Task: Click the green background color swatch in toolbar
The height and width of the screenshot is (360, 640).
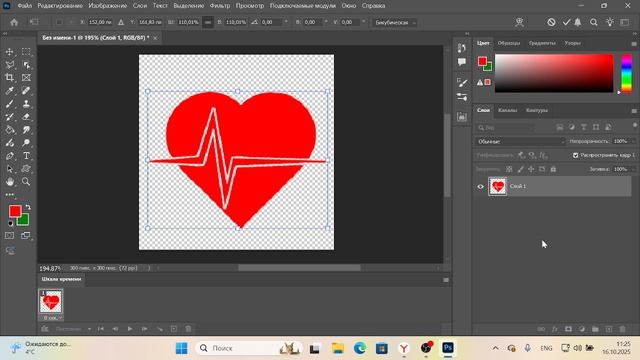Action: pos(24,221)
